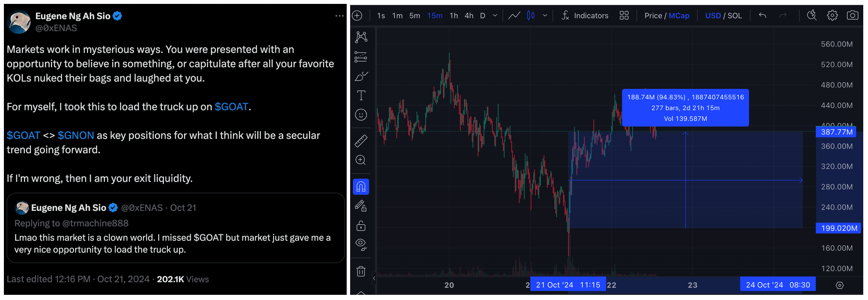Screen dimensions: 868x300
Task: Set the denomination to SOL
Action: (x=734, y=16)
